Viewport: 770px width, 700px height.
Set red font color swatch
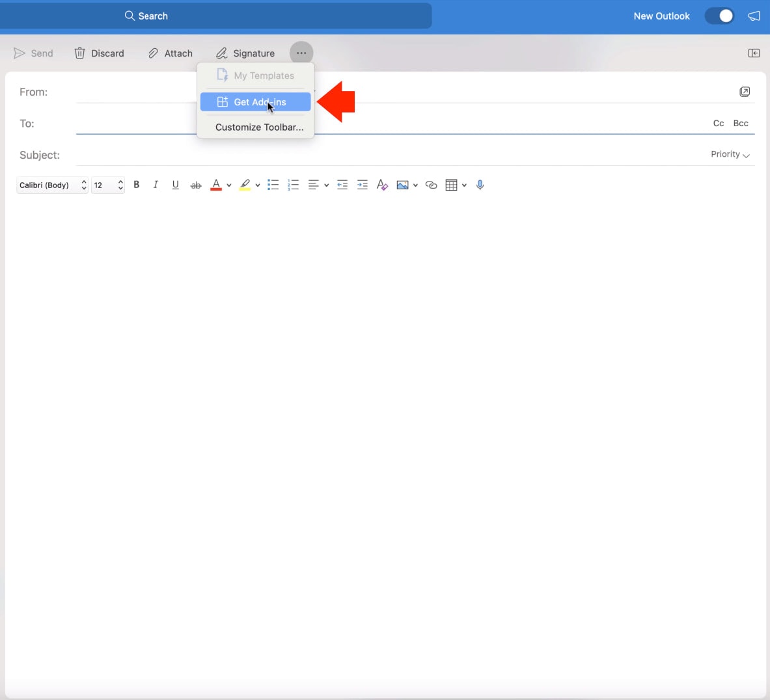tap(216, 185)
